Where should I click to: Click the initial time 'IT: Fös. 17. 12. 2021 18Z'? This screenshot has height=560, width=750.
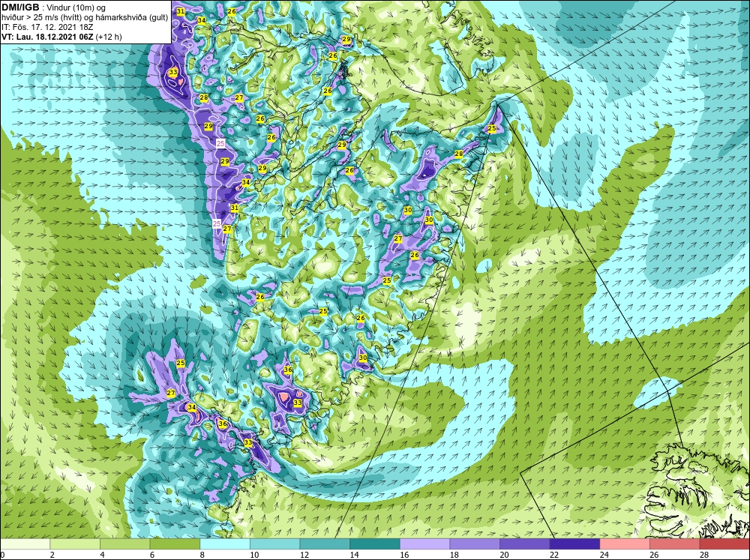(46, 27)
